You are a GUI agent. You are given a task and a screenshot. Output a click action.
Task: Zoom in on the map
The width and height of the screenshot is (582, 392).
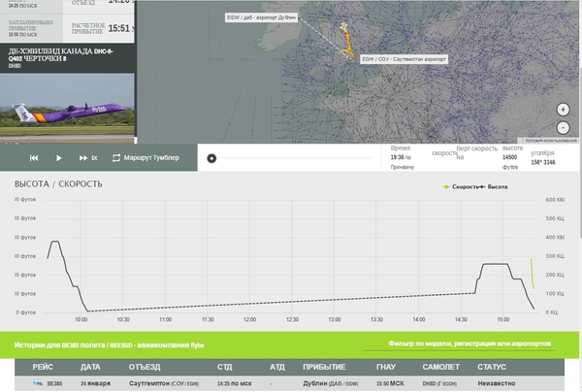click(563, 111)
